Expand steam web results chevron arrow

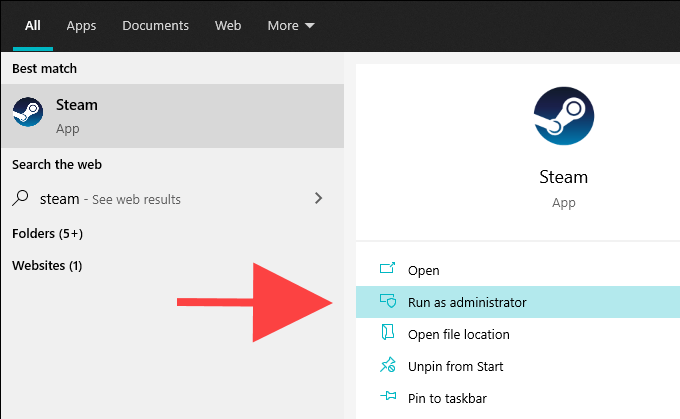pyautogui.click(x=319, y=198)
